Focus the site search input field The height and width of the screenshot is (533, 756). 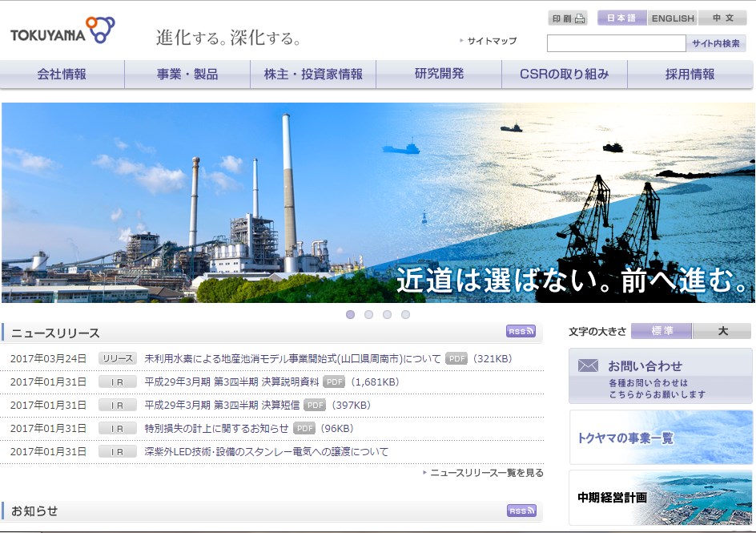tap(616, 43)
